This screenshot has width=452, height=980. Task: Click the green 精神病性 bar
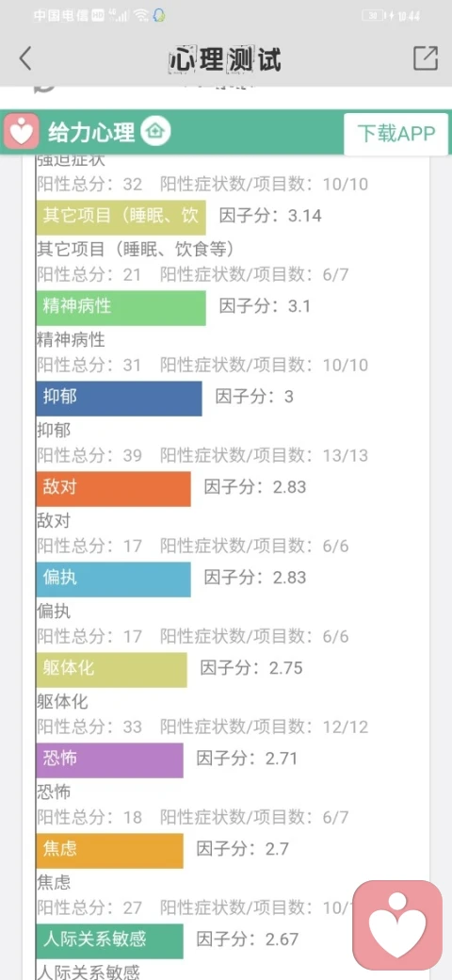pyautogui.click(x=121, y=307)
